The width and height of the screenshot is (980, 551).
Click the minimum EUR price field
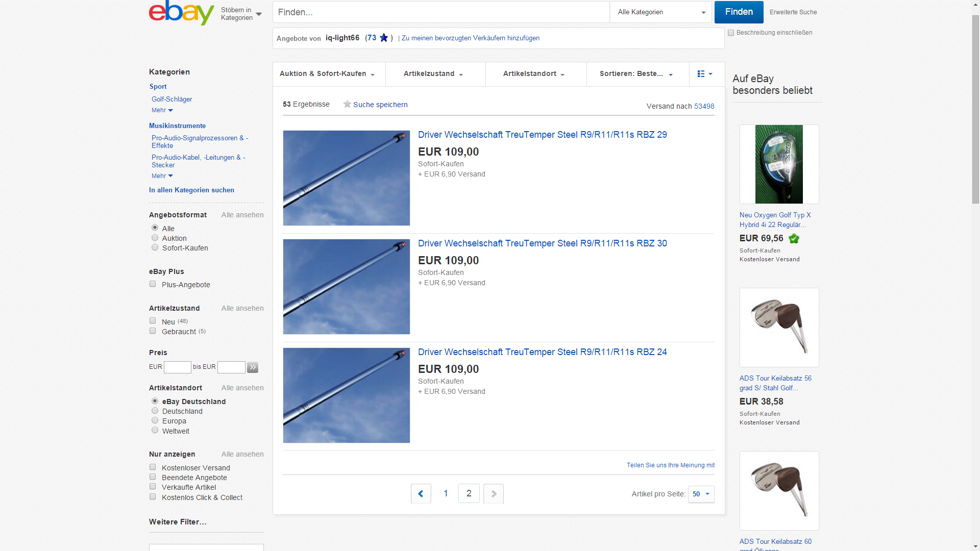point(177,367)
